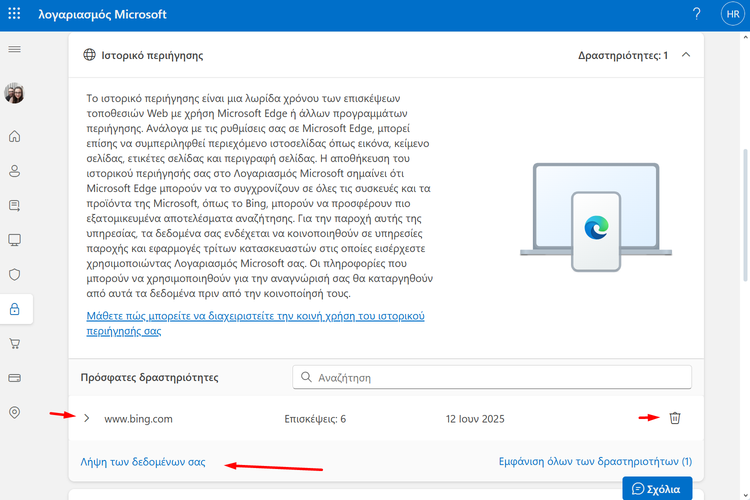Click the Δραστηριότητες: 1 label
Image resolution: width=750 pixels, height=500 pixels.
click(623, 56)
